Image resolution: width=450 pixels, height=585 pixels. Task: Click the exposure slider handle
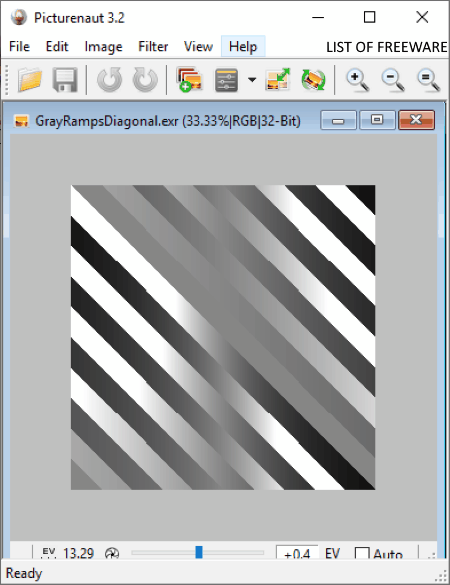[199, 552]
